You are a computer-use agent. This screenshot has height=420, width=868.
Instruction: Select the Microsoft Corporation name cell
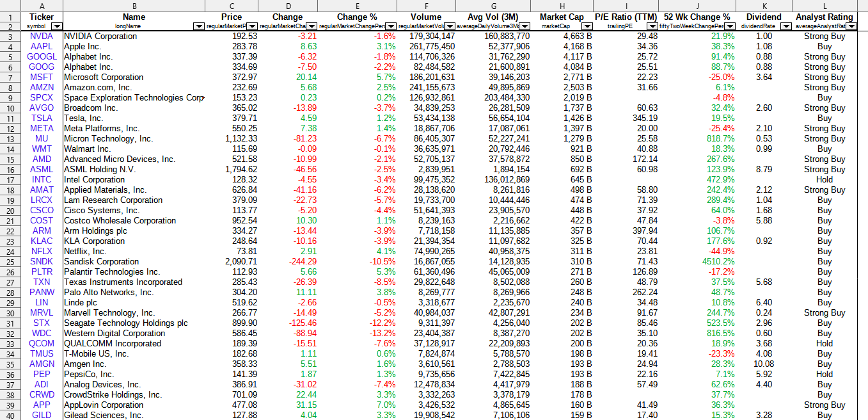tap(134, 77)
